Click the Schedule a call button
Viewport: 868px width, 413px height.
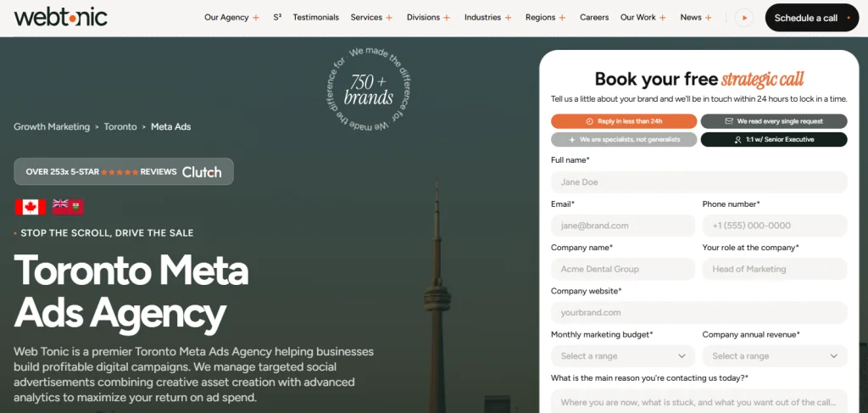click(811, 18)
